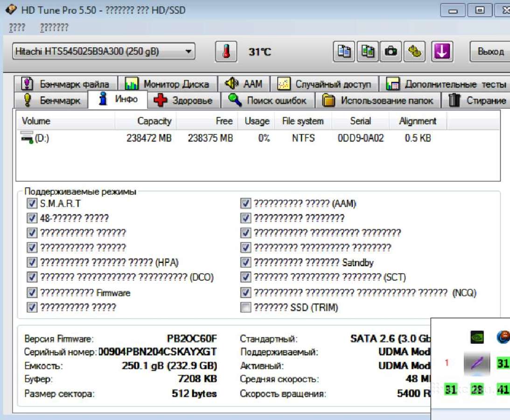Enable the SSD (TRIM) checkbox
This screenshot has width=510, height=420.
pos(245,307)
